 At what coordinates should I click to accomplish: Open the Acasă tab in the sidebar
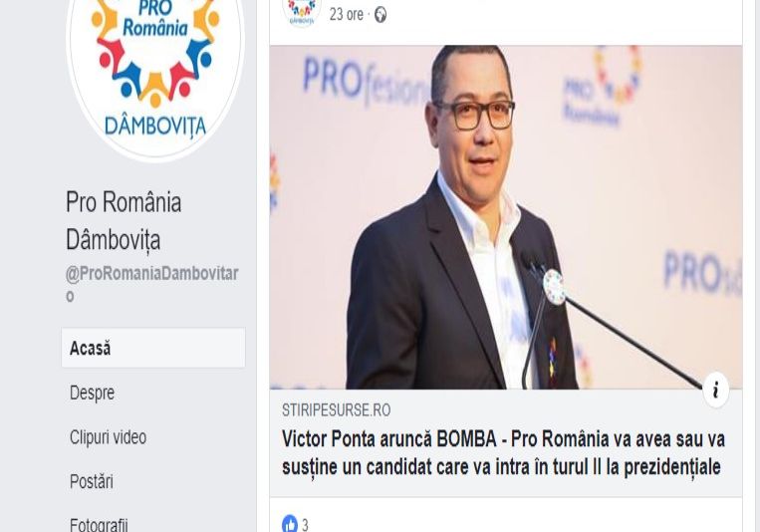click(x=153, y=348)
